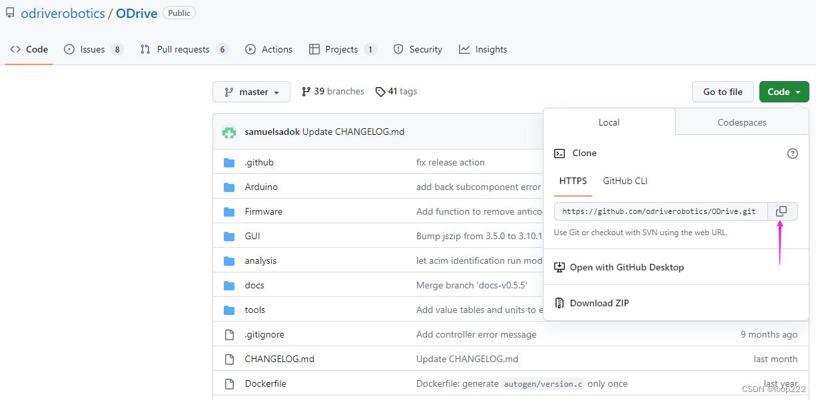This screenshot has height=400, width=816.
Task: Click the terminal icon beside Clone
Action: [x=559, y=153]
